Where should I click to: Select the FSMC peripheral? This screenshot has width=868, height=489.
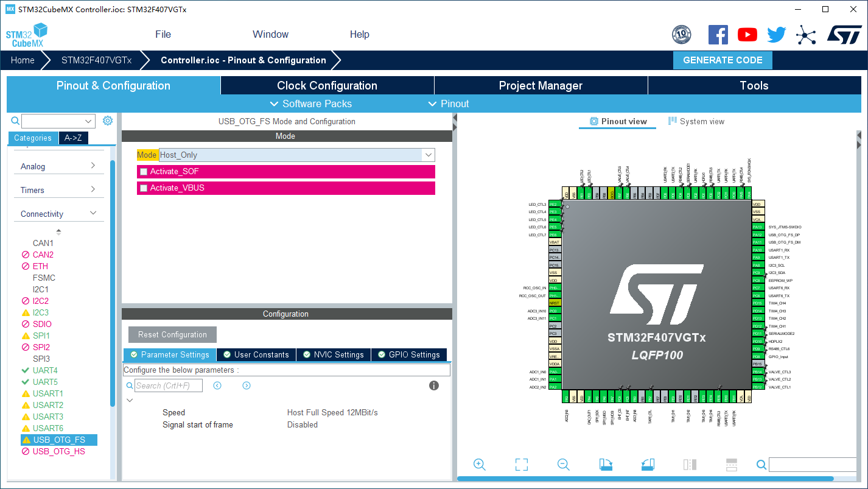(x=44, y=278)
